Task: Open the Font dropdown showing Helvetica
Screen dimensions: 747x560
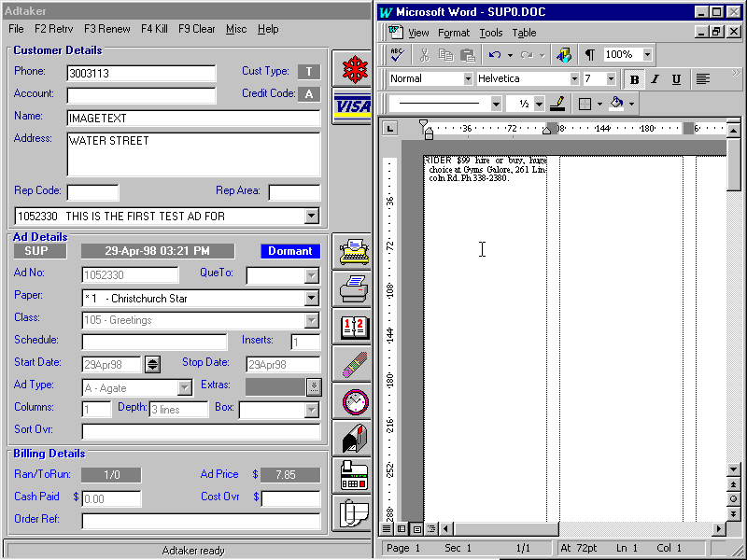Action: [x=574, y=78]
